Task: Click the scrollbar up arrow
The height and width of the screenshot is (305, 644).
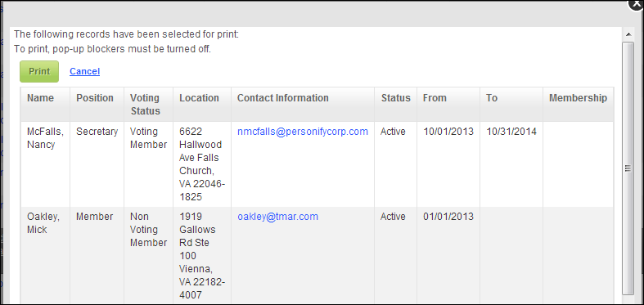Action: click(628, 34)
